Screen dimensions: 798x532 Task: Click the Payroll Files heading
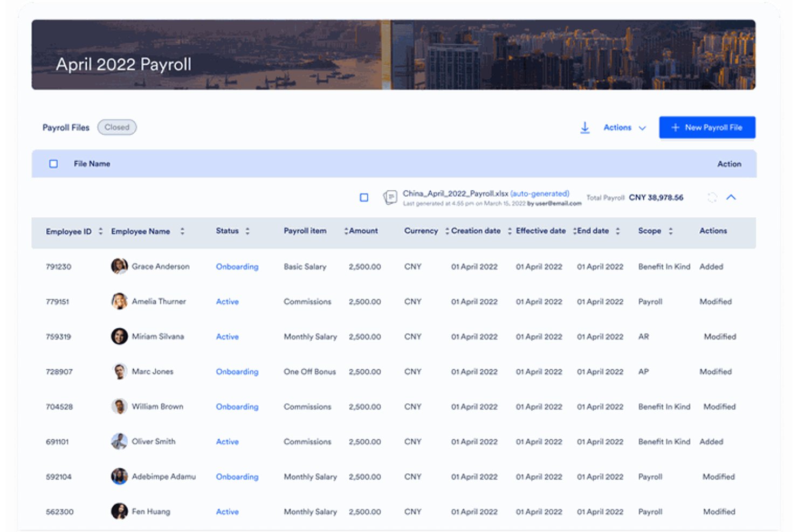point(66,128)
